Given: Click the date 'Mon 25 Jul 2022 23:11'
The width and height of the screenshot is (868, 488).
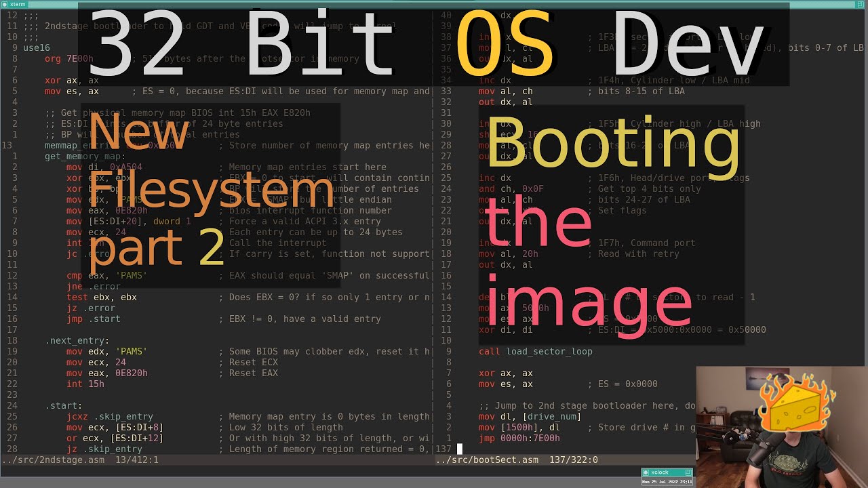Looking at the screenshot, I should (667, 481).
